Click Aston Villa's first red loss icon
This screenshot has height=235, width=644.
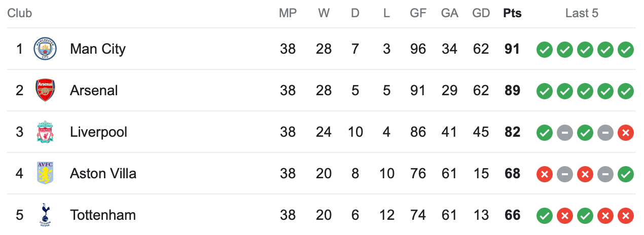(x=545, y=174)
